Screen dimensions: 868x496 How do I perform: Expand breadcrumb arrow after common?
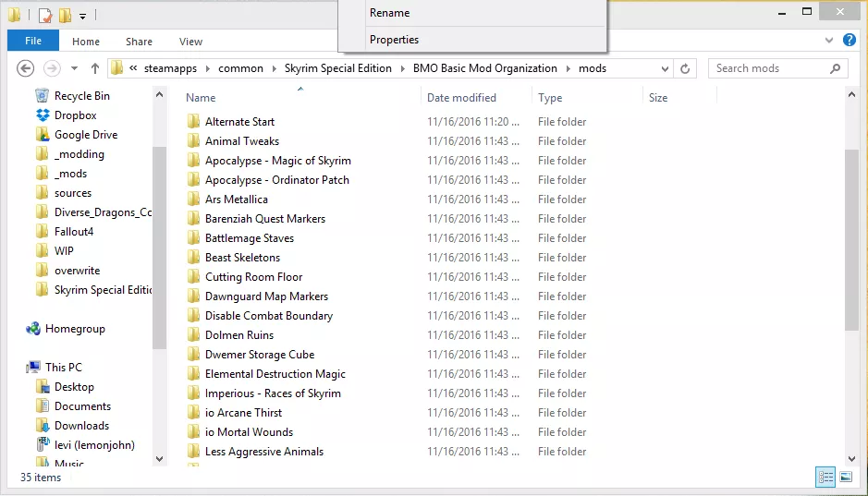coord(274,68)
